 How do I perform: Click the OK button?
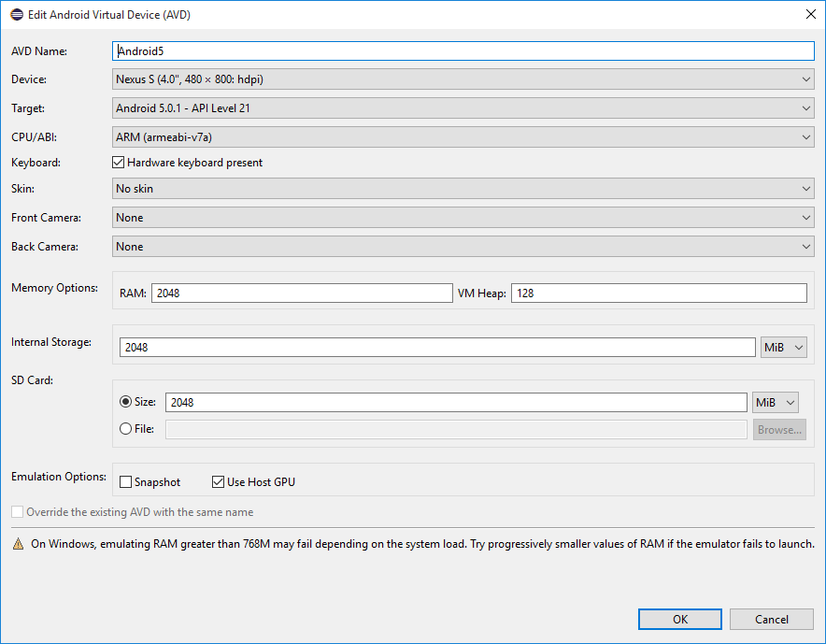click(x=679, y=619)
